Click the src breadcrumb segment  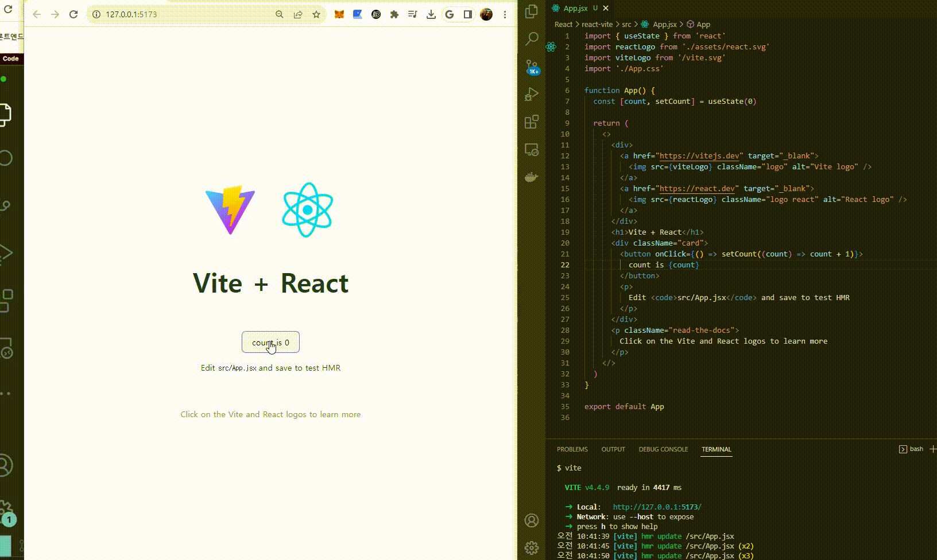pos(626,24)
